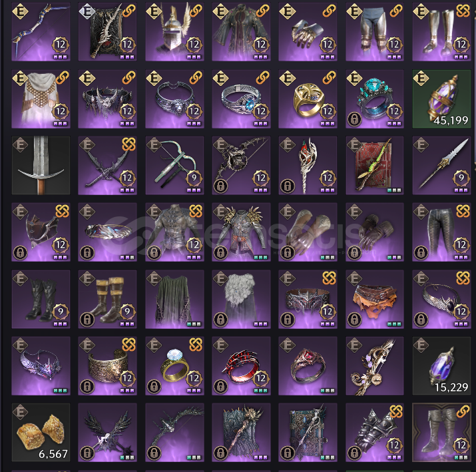
Task: Select the gold signet ring item
Action: pyautogui.click(x=308, y=99)
